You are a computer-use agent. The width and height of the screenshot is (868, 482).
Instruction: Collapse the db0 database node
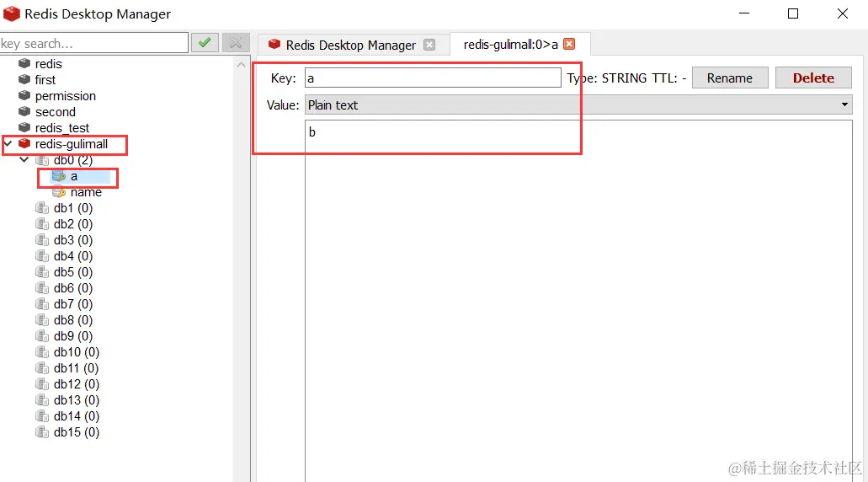pyautogui.click(x=24, y=160)
